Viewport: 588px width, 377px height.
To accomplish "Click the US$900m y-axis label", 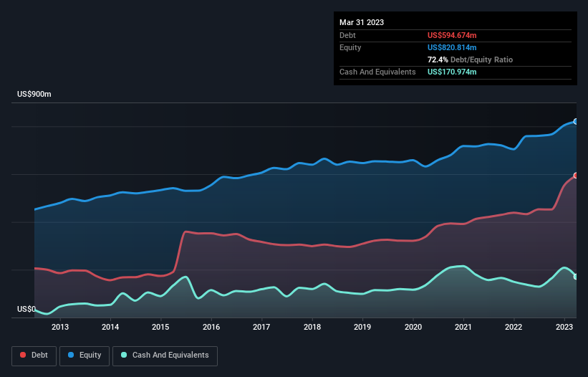I will coord(34,94).
